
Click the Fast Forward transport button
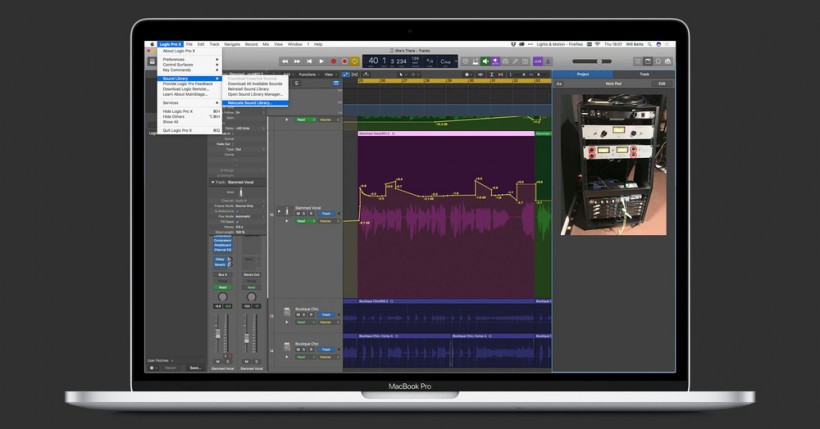297,61
